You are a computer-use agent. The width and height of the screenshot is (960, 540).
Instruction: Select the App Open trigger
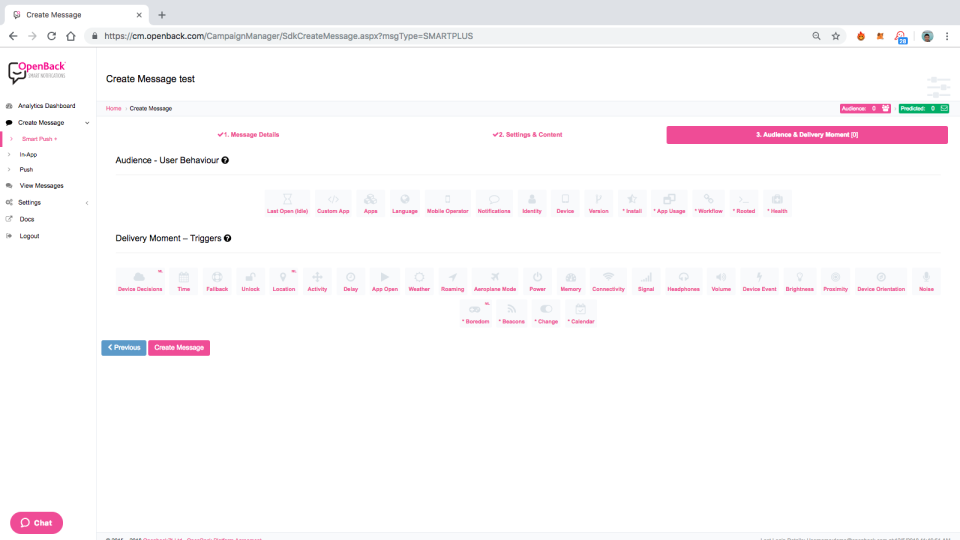[x=385, y=281]
